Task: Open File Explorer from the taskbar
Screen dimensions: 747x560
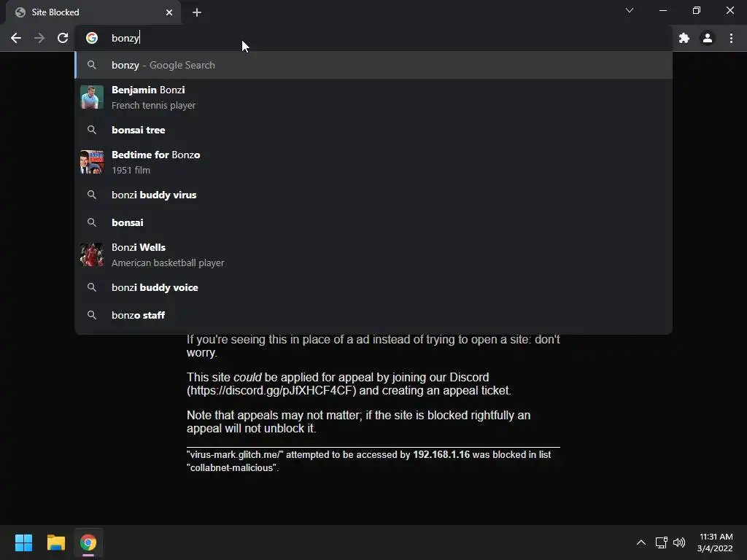Action: point(55,542)
